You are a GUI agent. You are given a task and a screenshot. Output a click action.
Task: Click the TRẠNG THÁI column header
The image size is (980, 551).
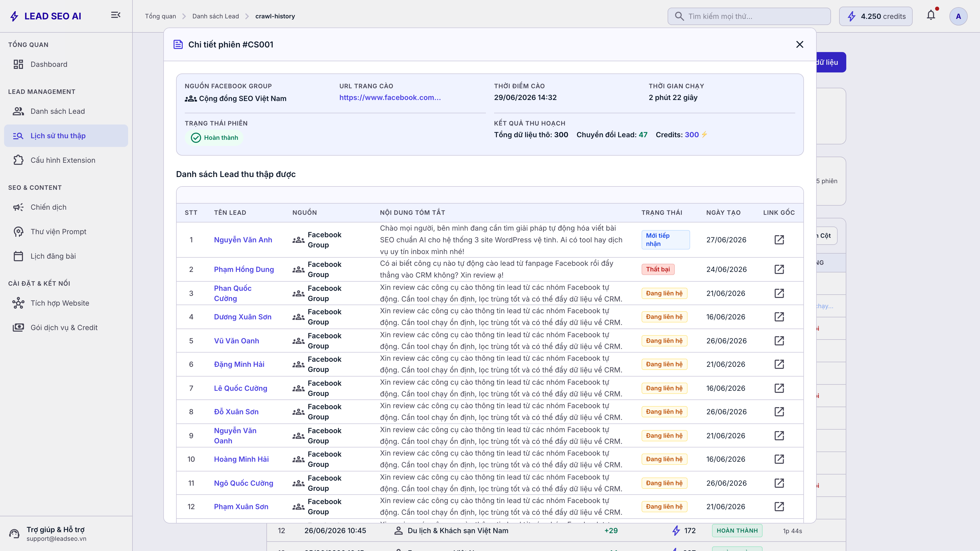pos(661,212)
